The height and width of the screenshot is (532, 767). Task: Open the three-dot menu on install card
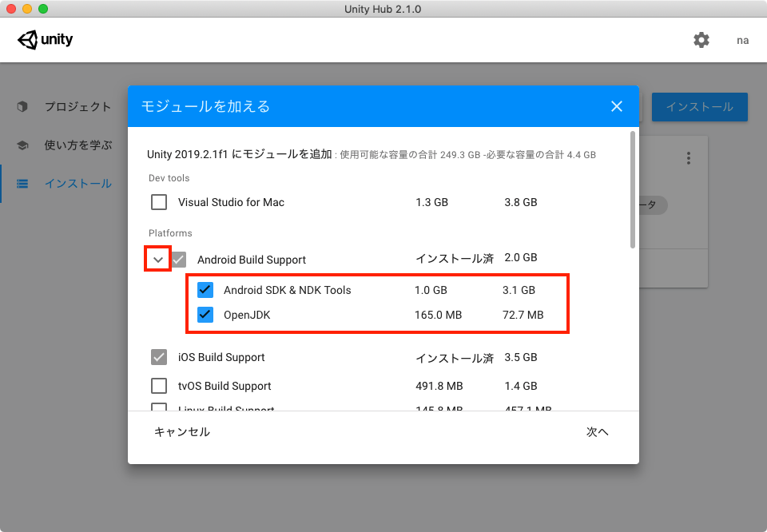pos(688,158)
